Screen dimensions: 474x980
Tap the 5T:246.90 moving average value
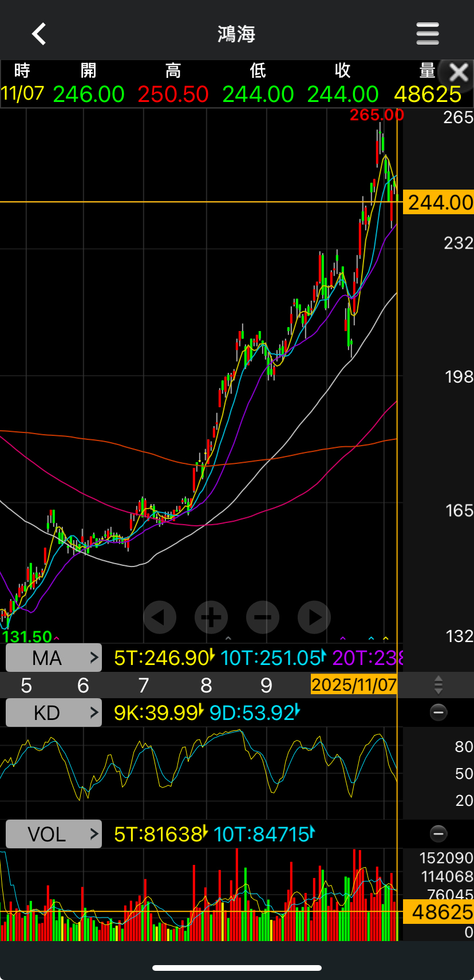point(162,658)
